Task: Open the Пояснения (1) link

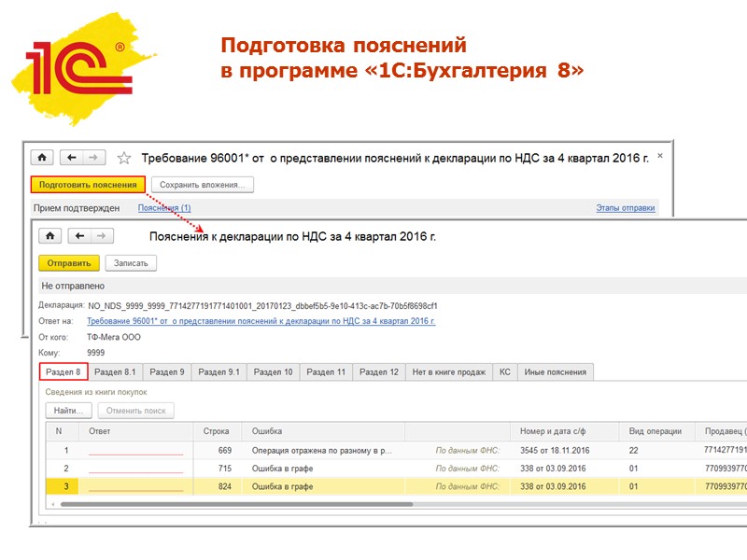Action: (x=164, y=208)
